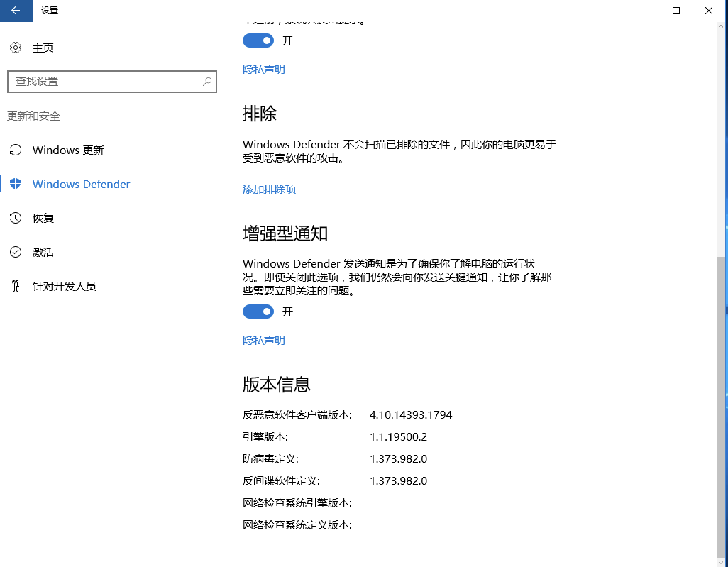Open the Windows 更新 section
This screenshot has height=567, width=728.
(x=68, y=150)
